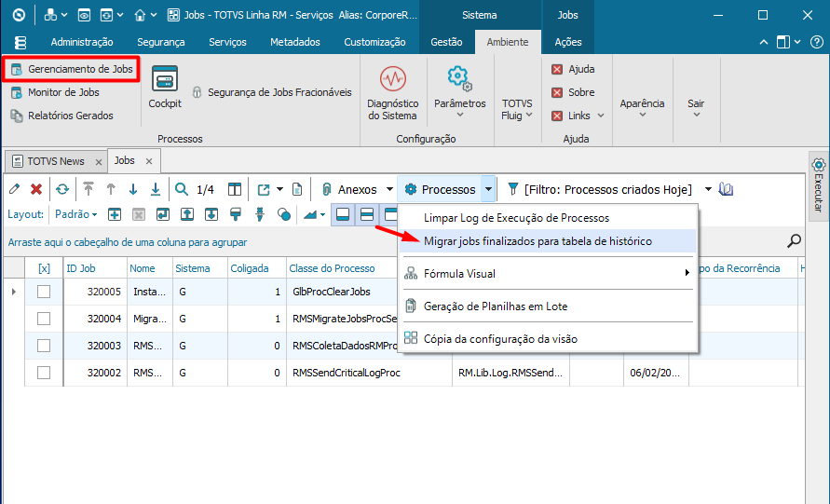Expand the Links dropdown
Image resolution: width=830 pixels, height=504 pixels.
[601, 116]
